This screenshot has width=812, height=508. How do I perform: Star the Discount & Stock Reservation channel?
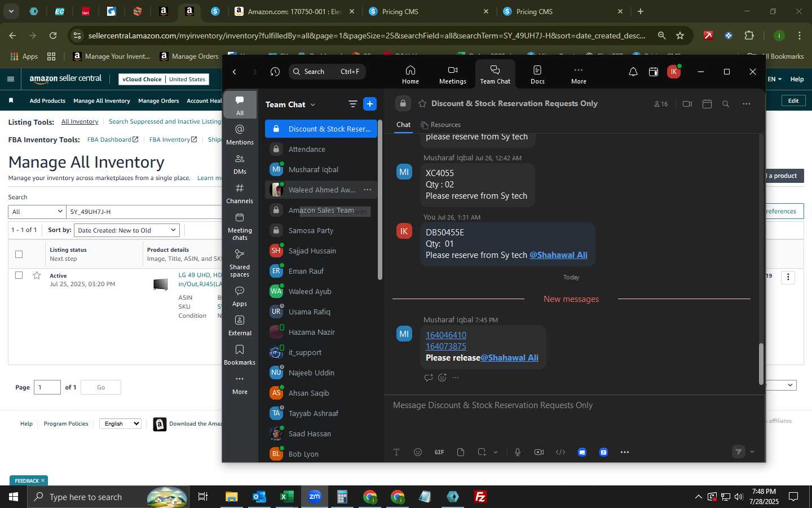[422, 103]
